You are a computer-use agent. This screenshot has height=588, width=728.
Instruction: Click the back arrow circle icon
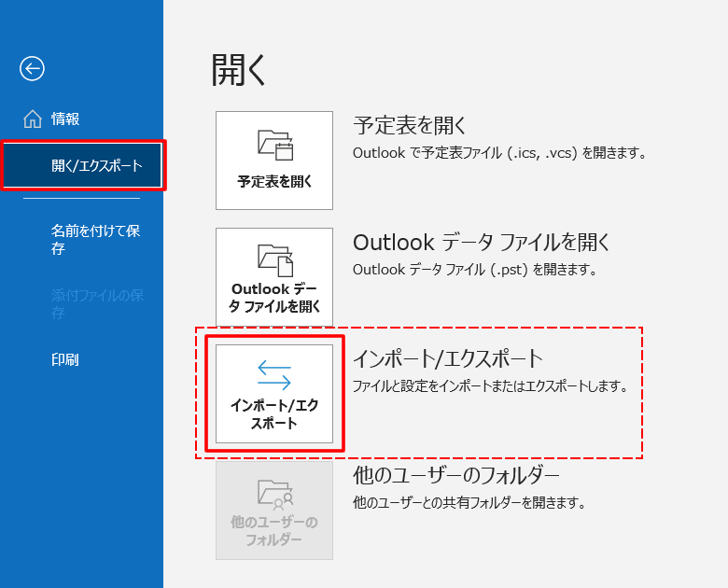pos(32,69)
